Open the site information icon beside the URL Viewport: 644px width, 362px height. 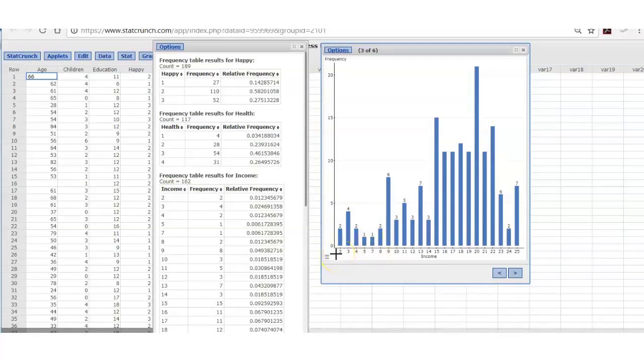coord(74,31)
